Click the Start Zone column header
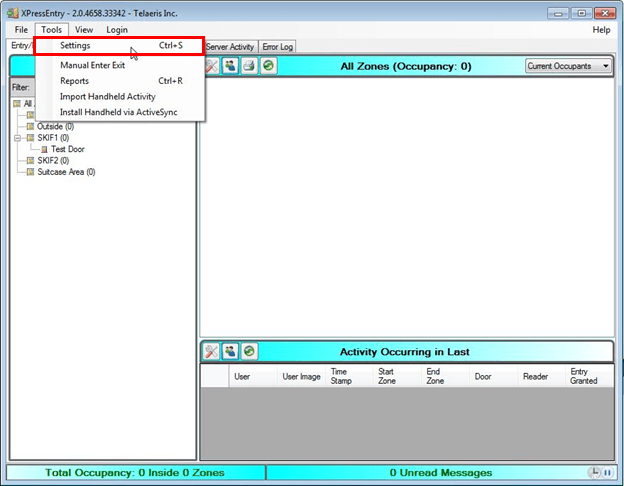This screenshot has height=486, width=624. coord(397,376)
